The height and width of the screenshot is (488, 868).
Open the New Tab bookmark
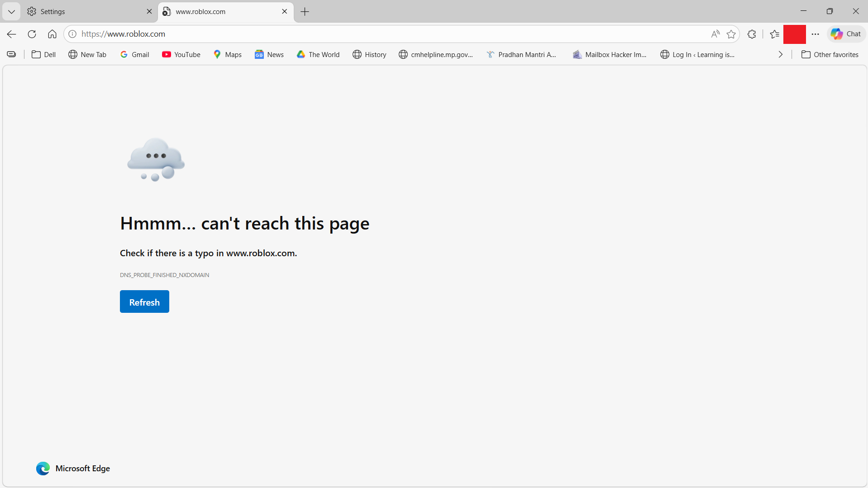(x=87, y=54)
